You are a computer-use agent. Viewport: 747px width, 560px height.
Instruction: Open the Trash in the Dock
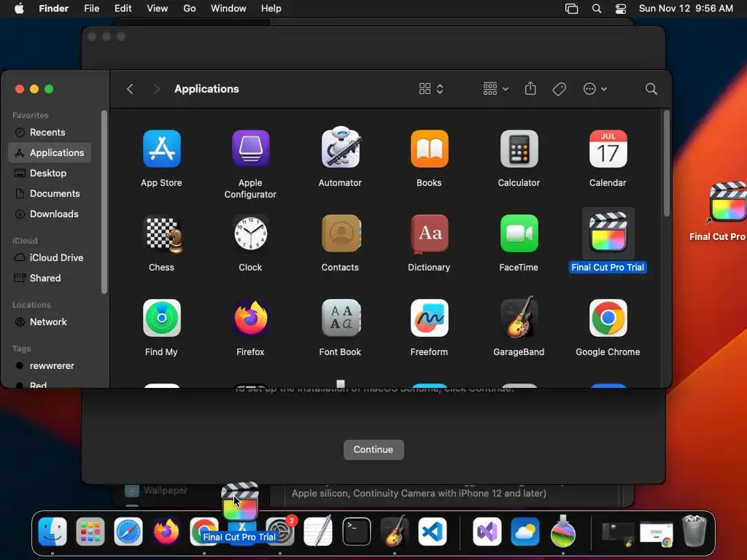click(x=694, y=531)
